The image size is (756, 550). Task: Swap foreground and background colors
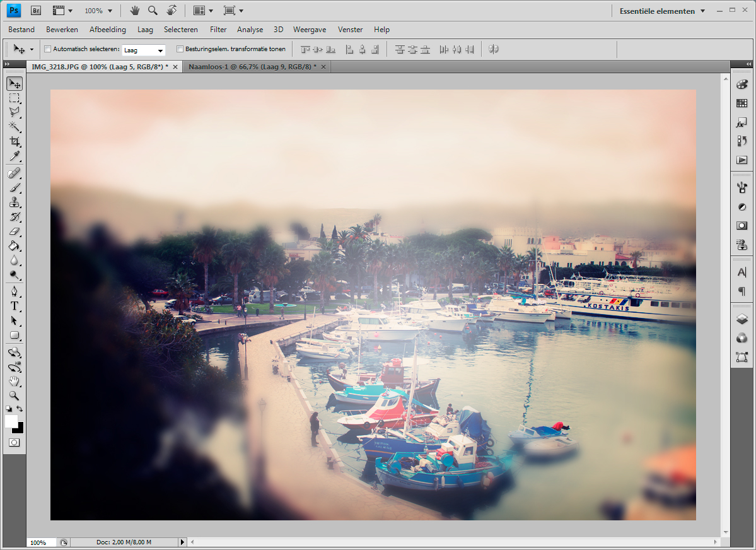pos(20,409)
